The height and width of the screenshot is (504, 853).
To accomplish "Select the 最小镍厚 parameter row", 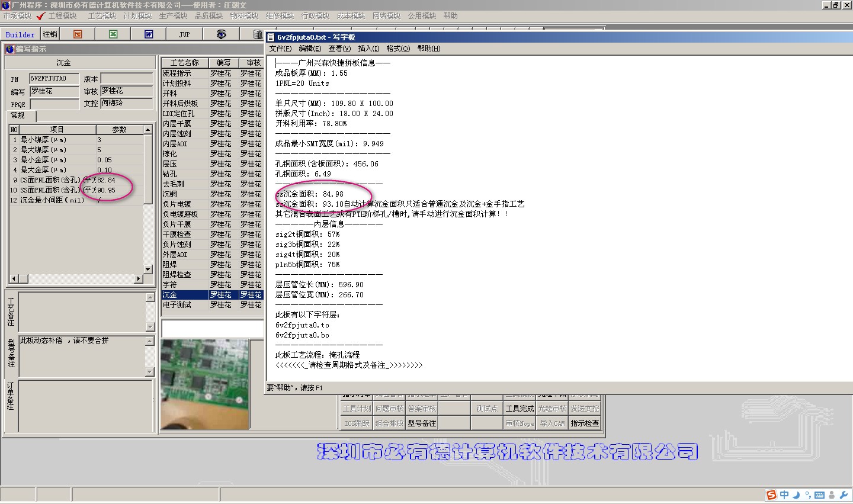I will point(76,140).
